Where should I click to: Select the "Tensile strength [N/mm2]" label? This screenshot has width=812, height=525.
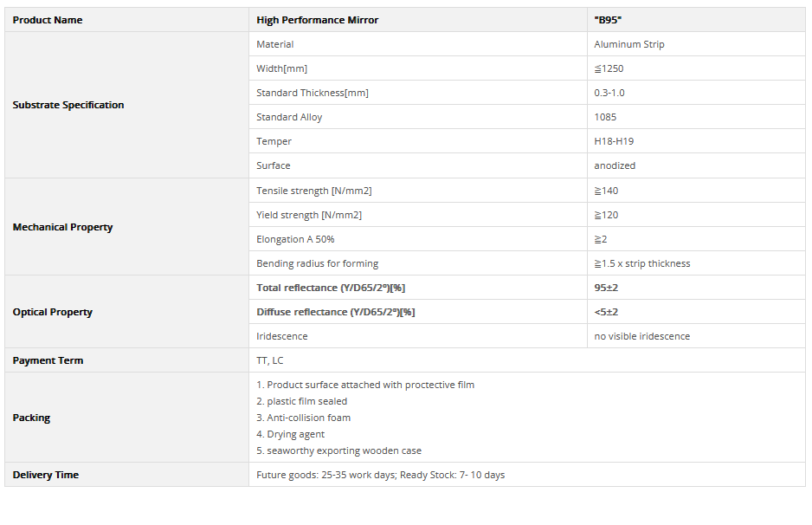(313, 191)
